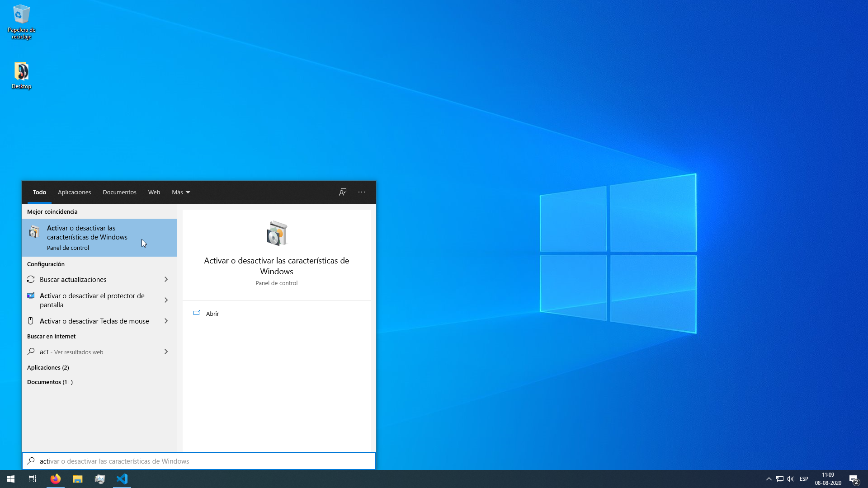The width and height of the screenshot is (868, 488).
Task: Open the notification center icon
Action: pyautogui.click(x=854, y=479)
